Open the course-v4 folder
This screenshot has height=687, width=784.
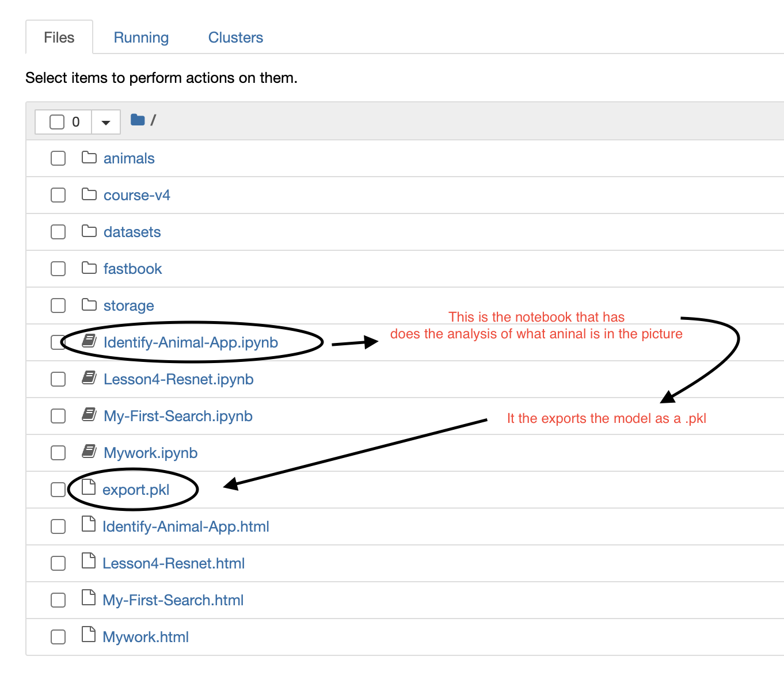pos(137,195)
